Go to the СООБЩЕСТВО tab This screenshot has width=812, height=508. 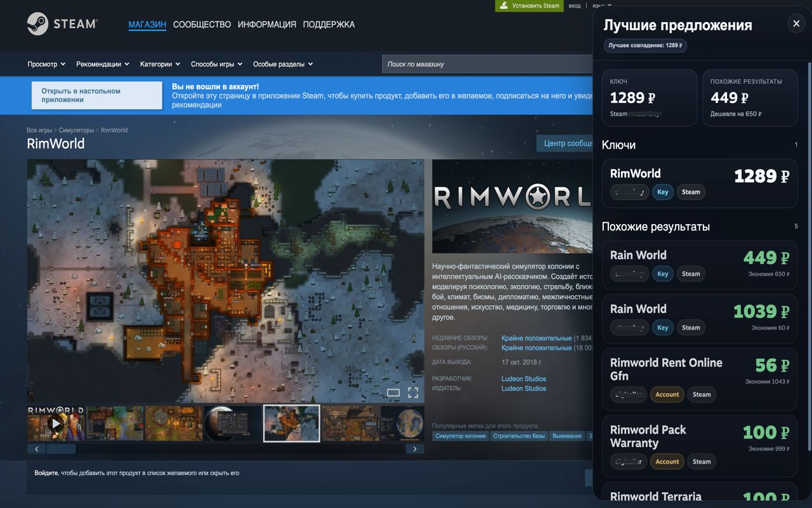pyautogui.click(x=202, y=24)
